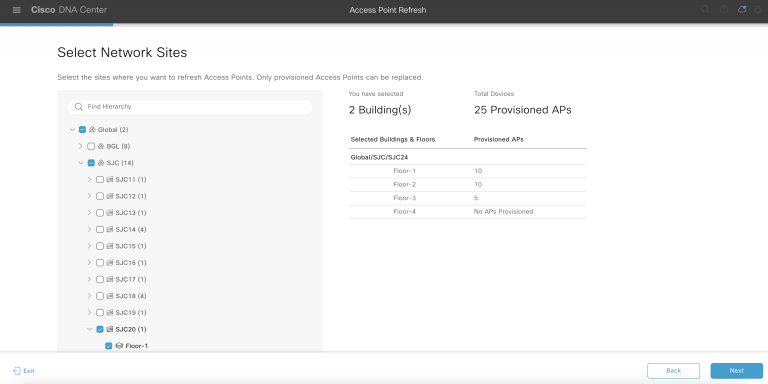Click the SJC16 building icon
This screenshot has height=384, width=768.
pyautogui.click(x=110, y=263)
